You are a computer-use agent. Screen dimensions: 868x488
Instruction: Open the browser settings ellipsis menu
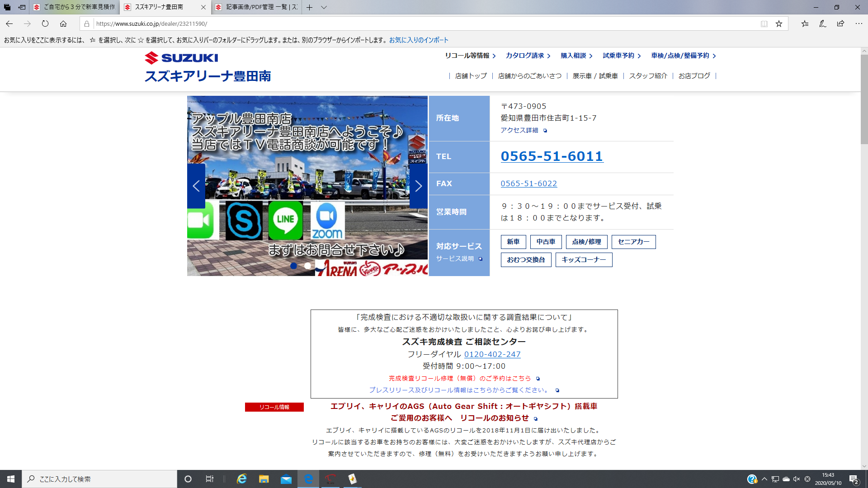[x=859, y=23]
